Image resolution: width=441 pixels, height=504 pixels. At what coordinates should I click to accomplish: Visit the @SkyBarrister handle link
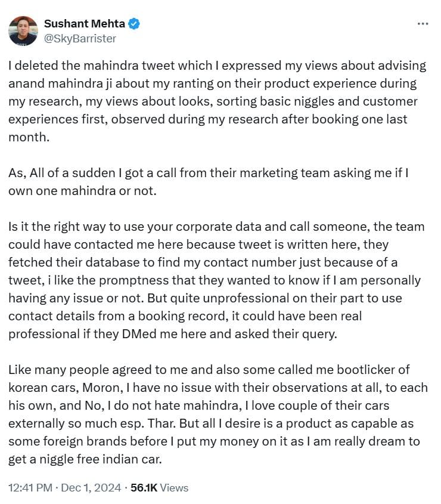[x=80, y=39]
